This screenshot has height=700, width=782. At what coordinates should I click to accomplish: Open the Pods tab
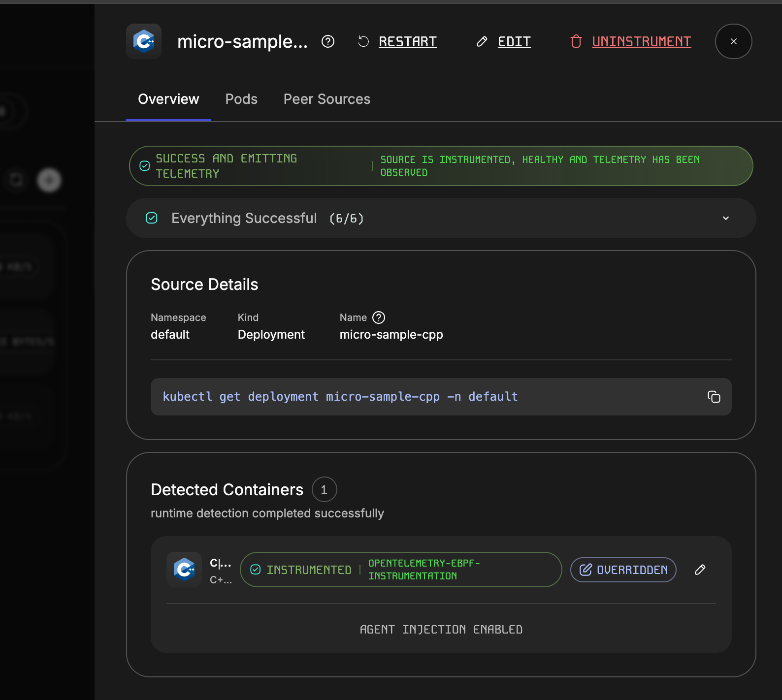point(241,99)
